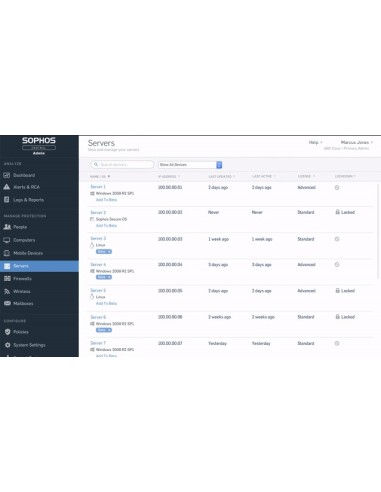Click lockdown status icon for Server 7
Viewport: 381px width, 492px height.
click(337, 343)
